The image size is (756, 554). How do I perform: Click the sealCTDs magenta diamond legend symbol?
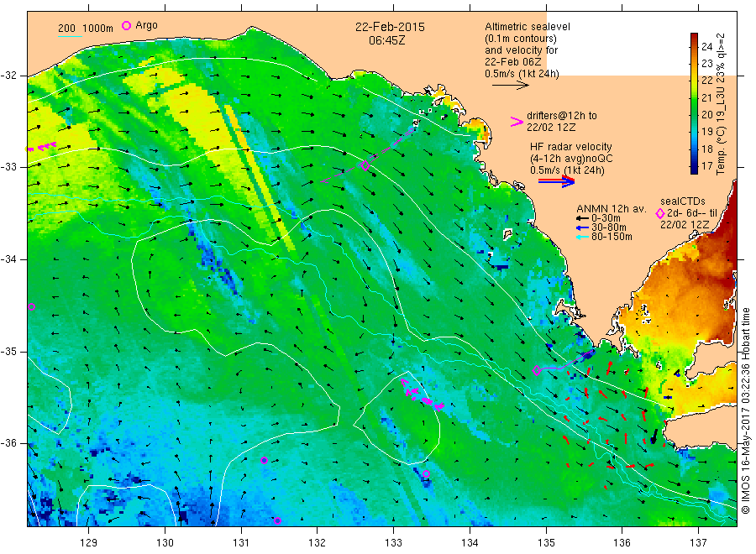[x=660, y=213]
